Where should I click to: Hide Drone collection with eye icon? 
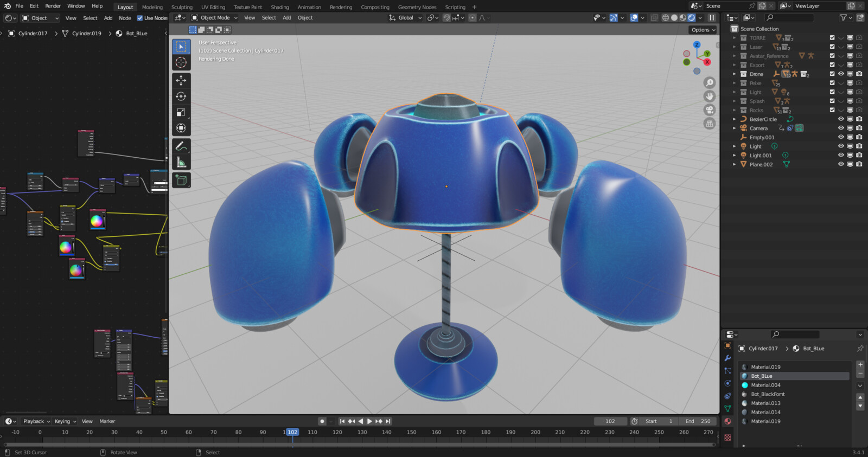click(841, 74)
